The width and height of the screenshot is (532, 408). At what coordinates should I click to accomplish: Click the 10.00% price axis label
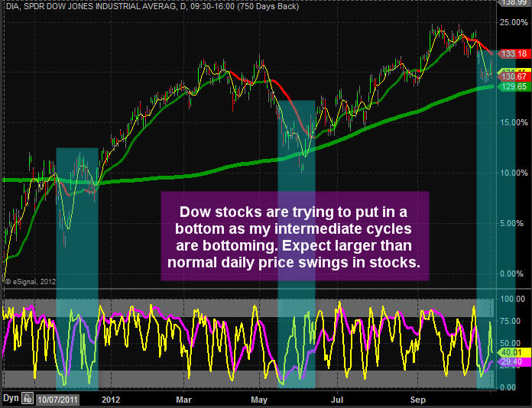click(x=514, y=173)
